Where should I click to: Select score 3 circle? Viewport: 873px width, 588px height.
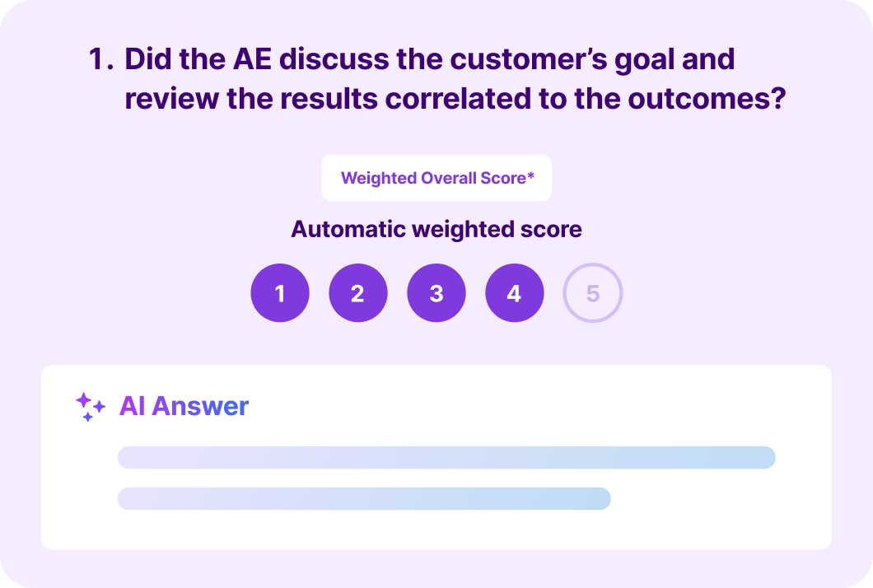(x=436, y=293)
